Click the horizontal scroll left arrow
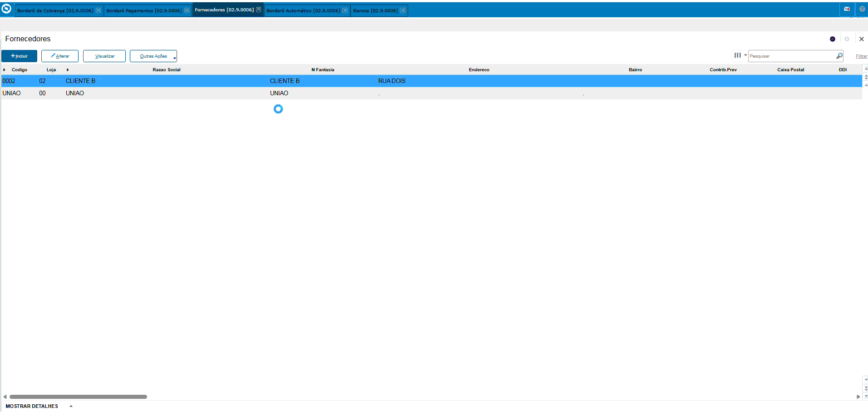Viewport: 868px width, 412px height. coord(5,397)
